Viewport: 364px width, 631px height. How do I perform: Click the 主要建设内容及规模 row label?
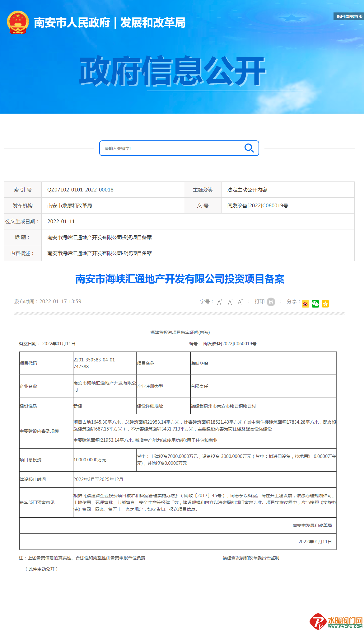click(x=39, y=431)
